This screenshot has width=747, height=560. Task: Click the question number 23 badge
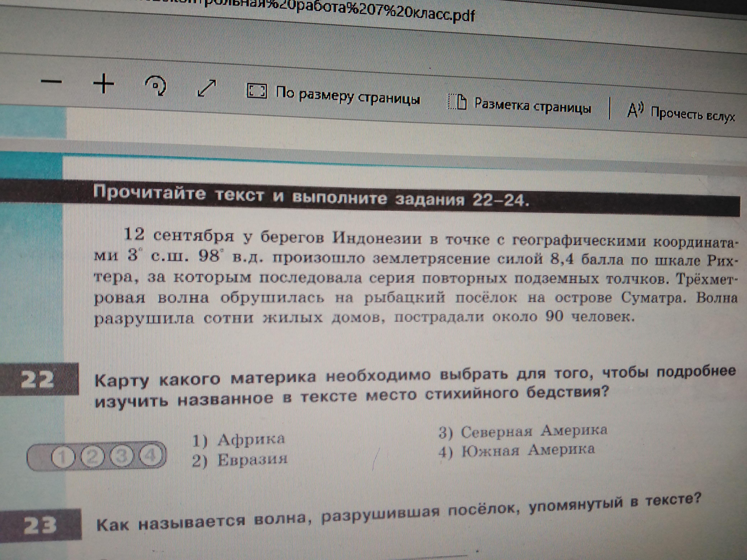(x=40, y=525)
